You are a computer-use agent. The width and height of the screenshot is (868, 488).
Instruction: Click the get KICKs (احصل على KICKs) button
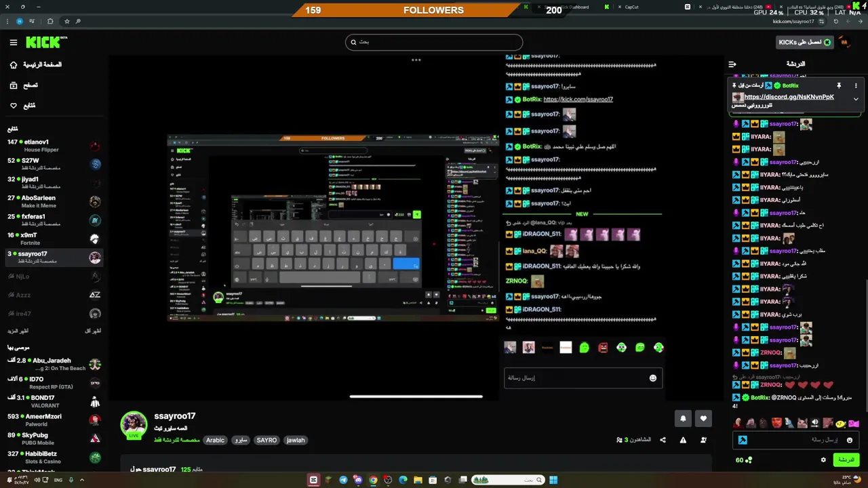point(805,42)
